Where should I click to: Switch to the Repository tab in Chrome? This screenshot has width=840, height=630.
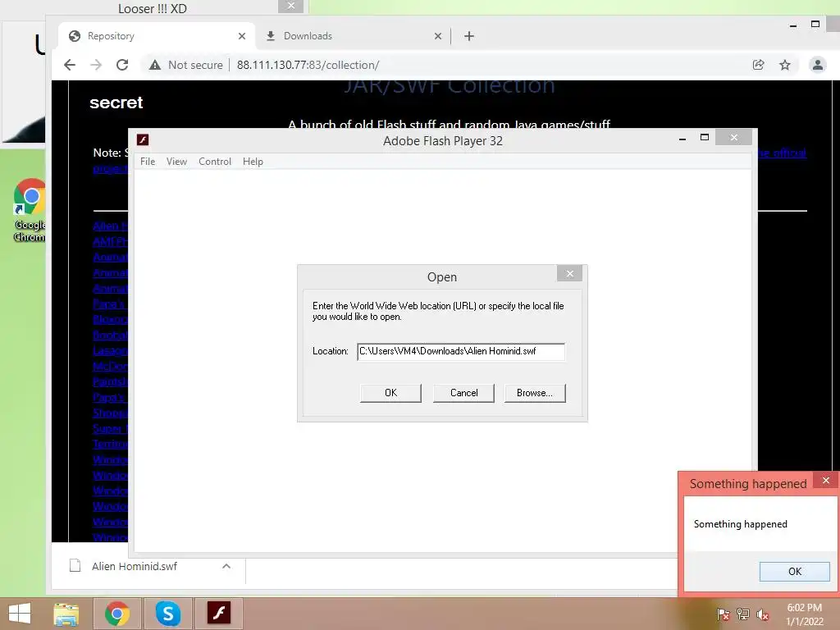click(155, 36)
